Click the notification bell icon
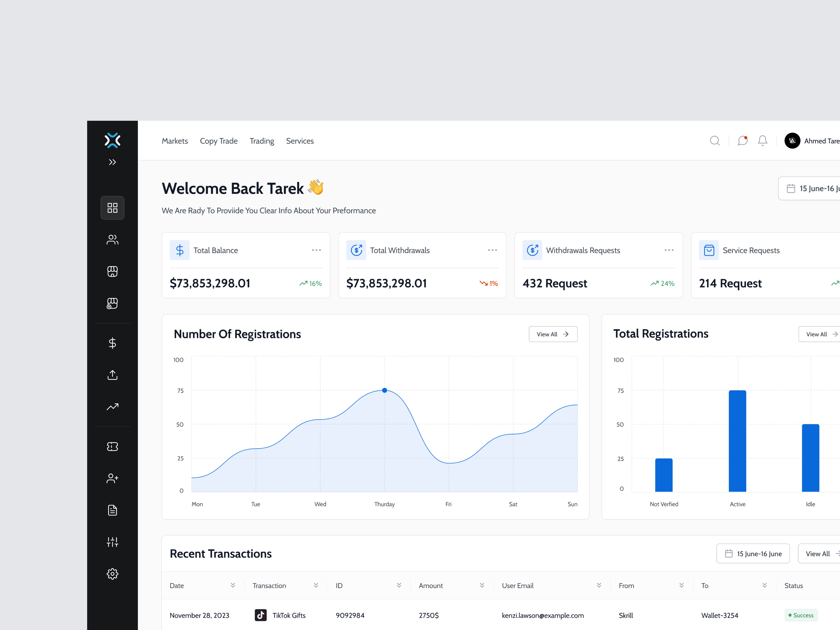Image resolution: width=840 pixels, height=630 pixels. [763, 140]
